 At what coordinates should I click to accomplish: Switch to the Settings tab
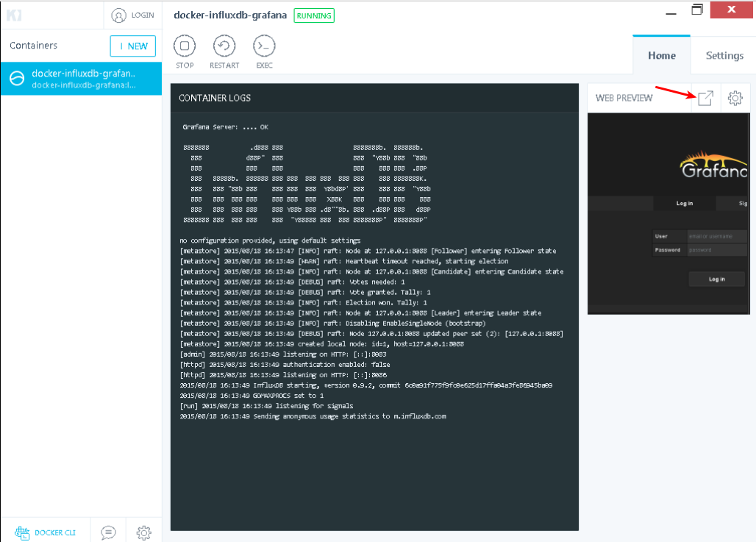(x=724, y=55)
